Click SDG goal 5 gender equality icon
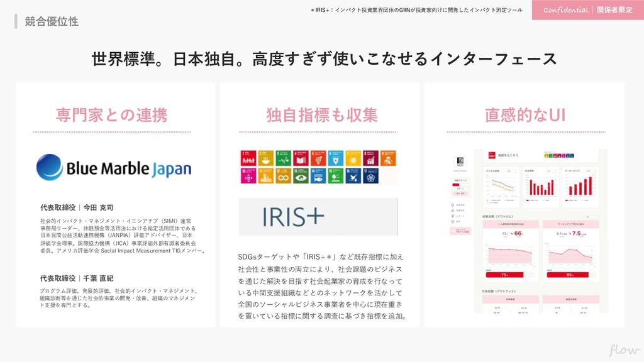644x362 pixels. (318, 158)
